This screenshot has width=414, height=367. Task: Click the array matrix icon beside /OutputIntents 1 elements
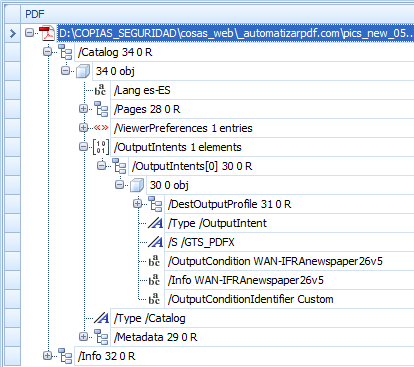[x=101, y=147]
